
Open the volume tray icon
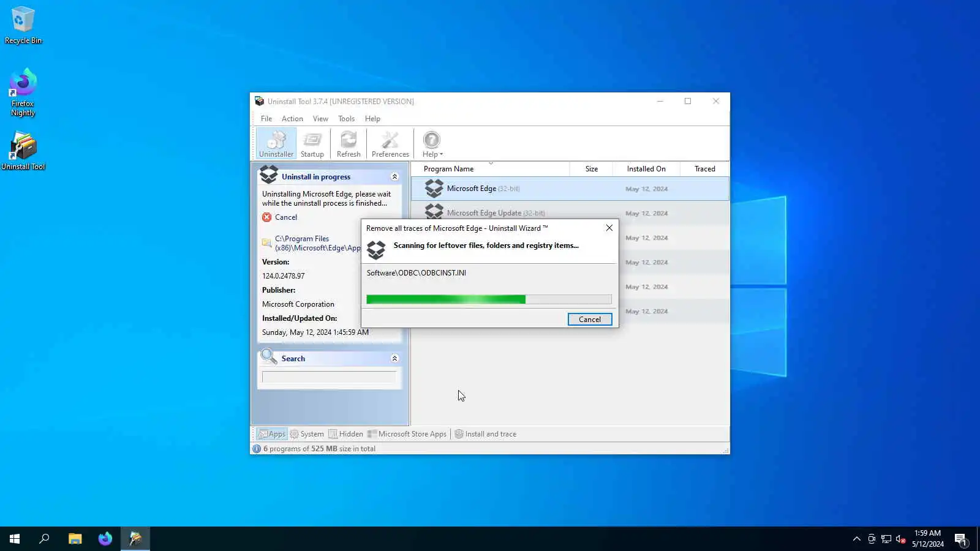tap(901, 539)
